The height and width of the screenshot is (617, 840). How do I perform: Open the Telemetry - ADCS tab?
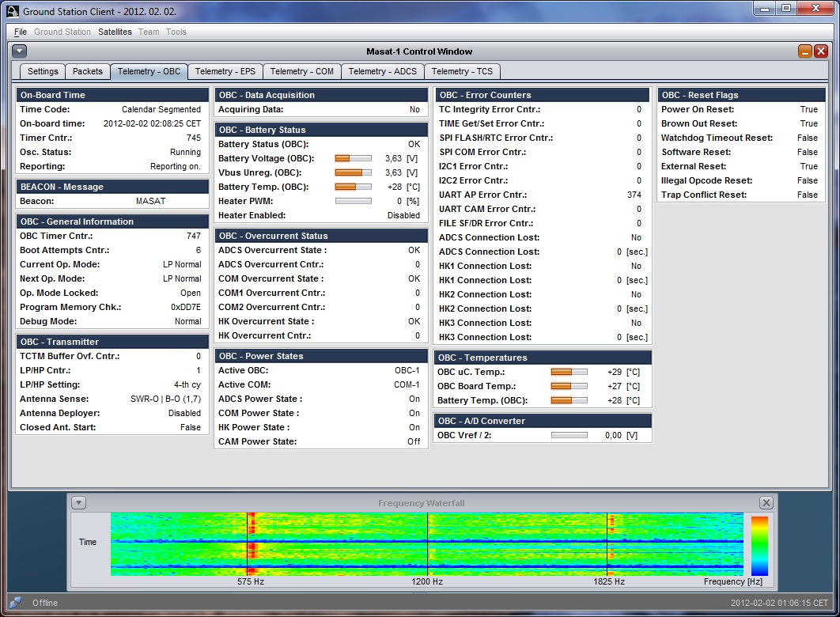click(x=383, y=71)
